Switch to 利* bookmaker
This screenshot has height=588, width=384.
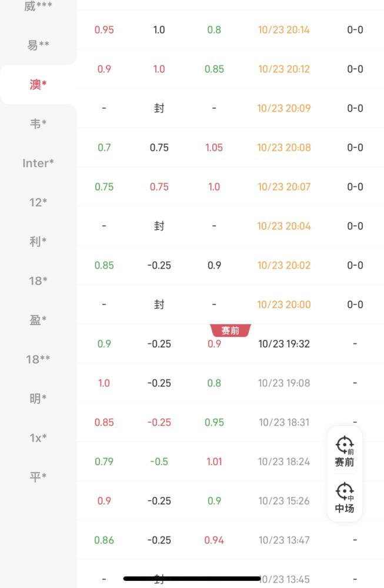38,242
